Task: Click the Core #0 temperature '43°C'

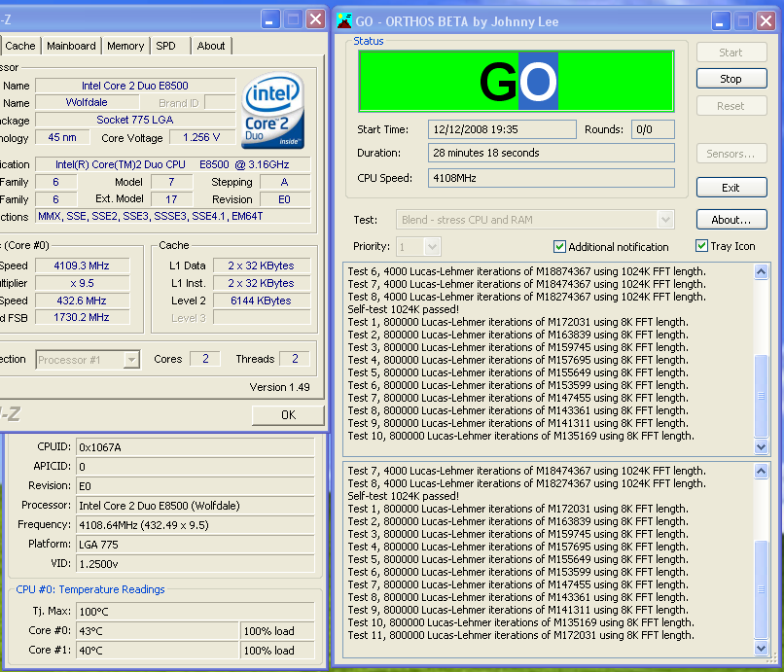Action: pyautogui.click(x=157, y=631)
